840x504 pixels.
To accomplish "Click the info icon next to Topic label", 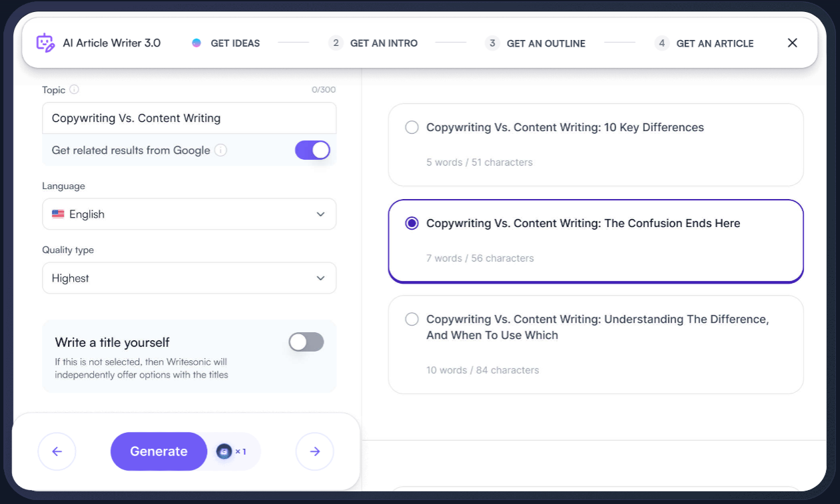I will [x=74, y=90].
